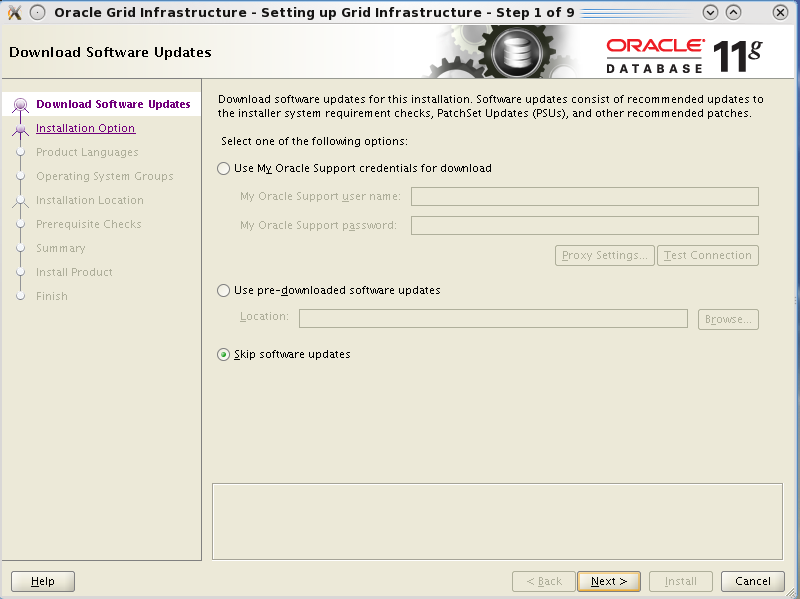Click the Location input field

point(493,319)
